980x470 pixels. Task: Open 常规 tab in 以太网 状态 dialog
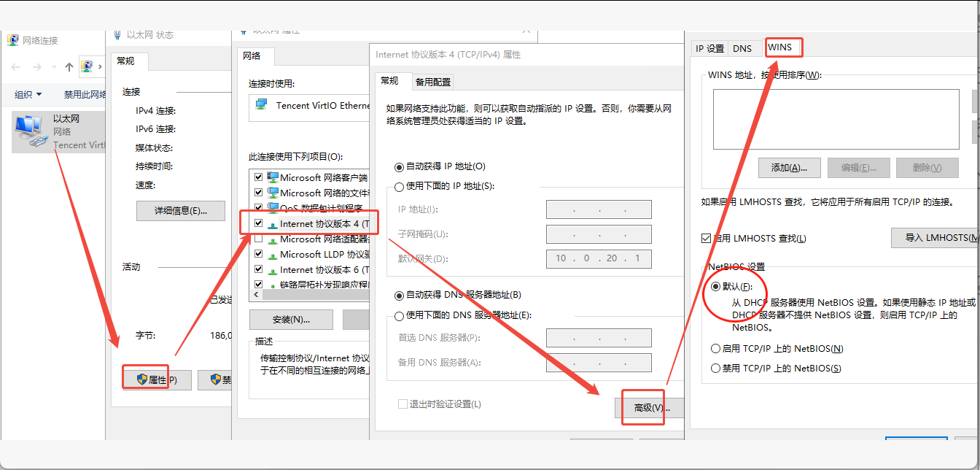click(131, 61)
